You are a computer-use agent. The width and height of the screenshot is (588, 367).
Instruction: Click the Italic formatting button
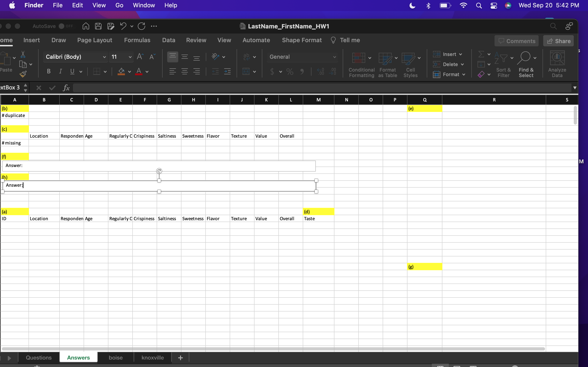pos(60,72)
